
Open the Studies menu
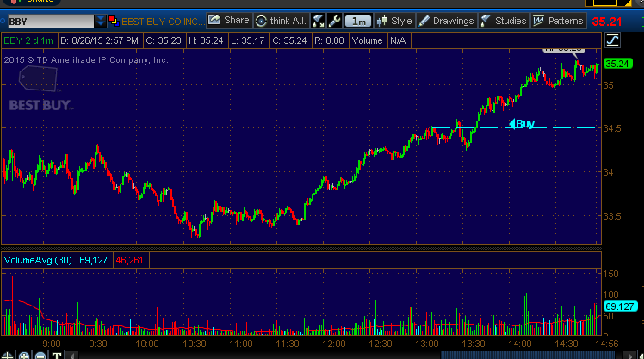click(x=504, y=21)
